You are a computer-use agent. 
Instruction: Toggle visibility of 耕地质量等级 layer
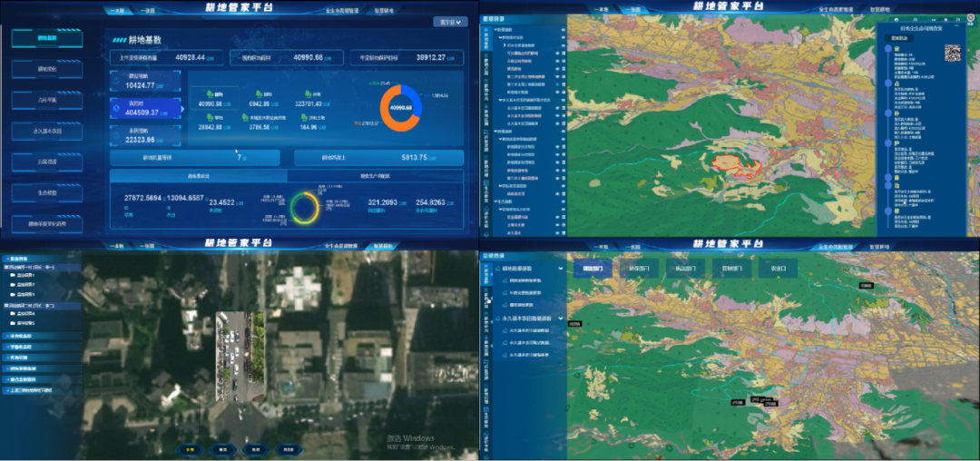pyautogui.click(x=557, y=171)
